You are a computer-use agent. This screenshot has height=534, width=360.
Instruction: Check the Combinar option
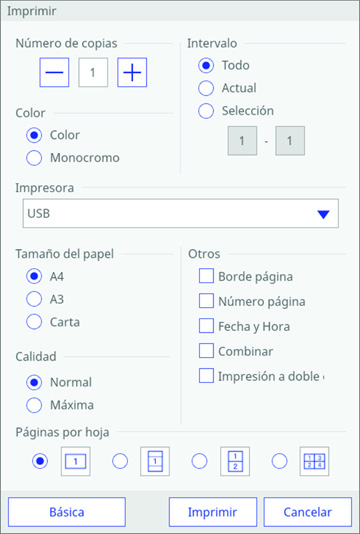pos(206,350)
